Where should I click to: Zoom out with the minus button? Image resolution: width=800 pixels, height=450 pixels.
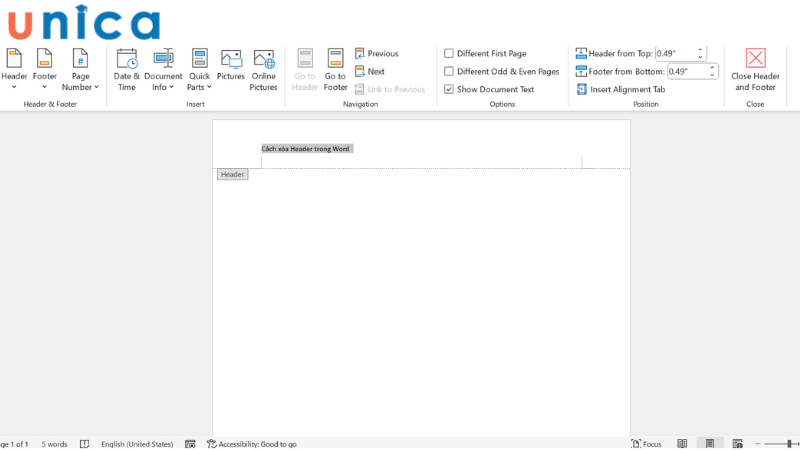point(758,444)
